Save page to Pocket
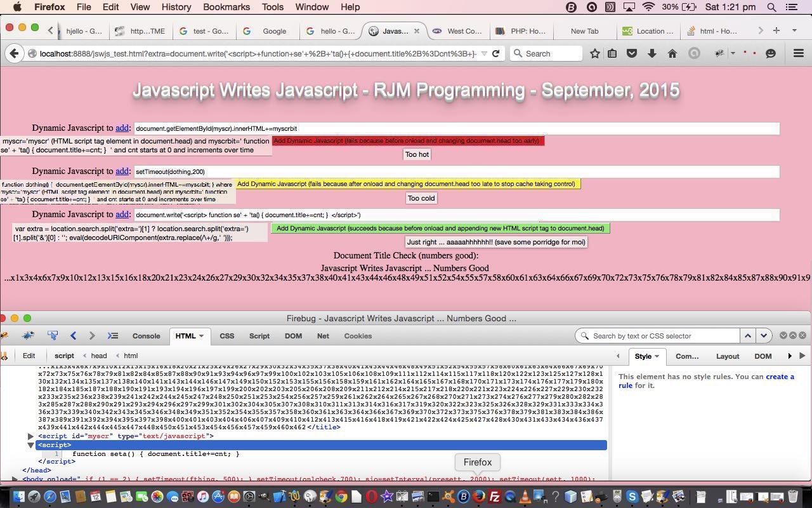This screenshot has height=508, width=812. pyautogui.click(x=632, y=54)
